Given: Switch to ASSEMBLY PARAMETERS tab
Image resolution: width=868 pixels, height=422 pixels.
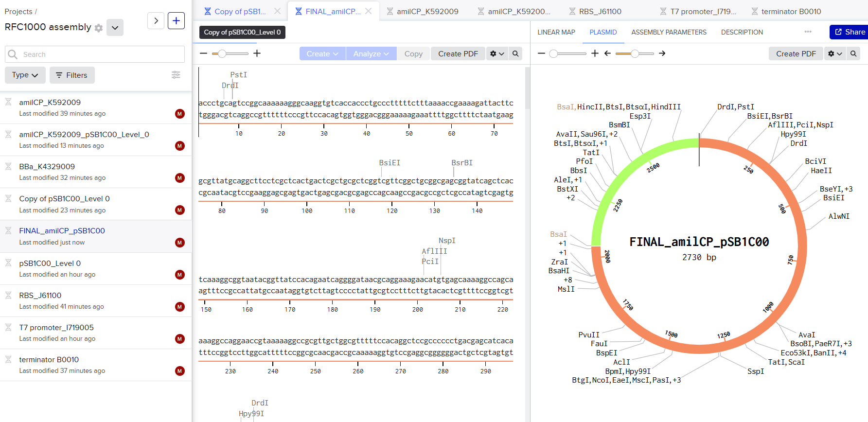Looking at the screenshot, I should 669,32.
